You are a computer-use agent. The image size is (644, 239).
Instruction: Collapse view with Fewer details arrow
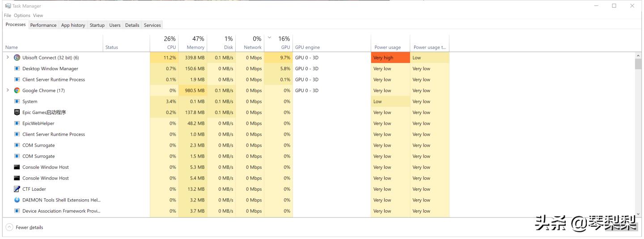pos(9,227)
